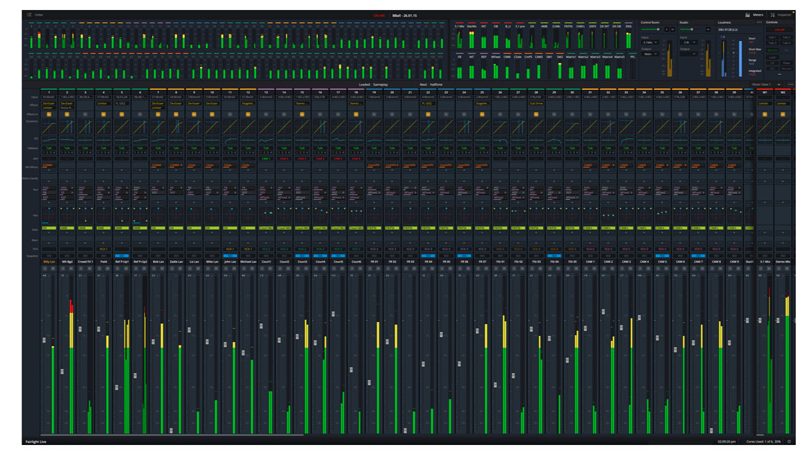Open the Inspector tab
This screenshot has height=456, width=812.
pos(782,16)
